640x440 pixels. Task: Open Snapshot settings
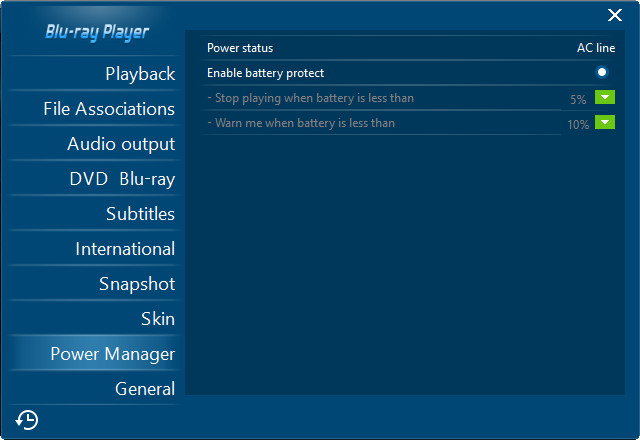coord(94,284)
